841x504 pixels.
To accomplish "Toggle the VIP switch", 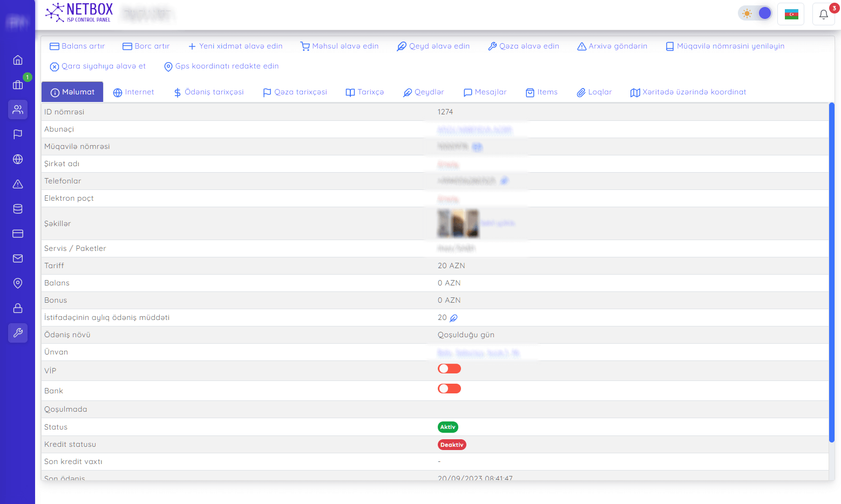I will pos(449,369).
